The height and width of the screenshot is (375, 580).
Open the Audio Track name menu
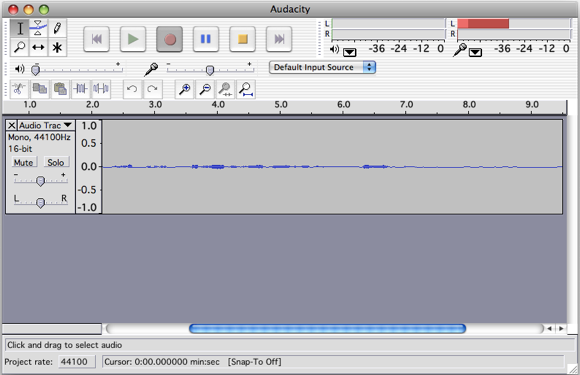tap(45, 125)
